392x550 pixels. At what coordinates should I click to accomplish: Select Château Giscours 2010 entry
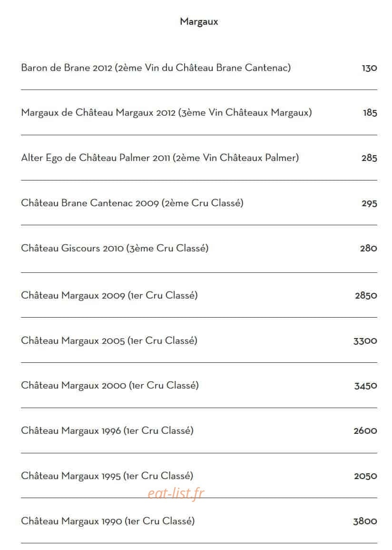(x=115, y=249)
